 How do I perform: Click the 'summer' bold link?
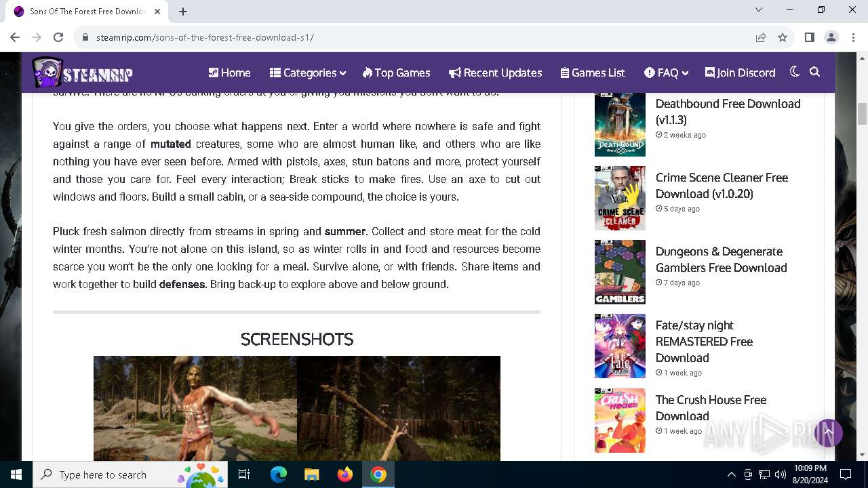(x=345, y=231)
